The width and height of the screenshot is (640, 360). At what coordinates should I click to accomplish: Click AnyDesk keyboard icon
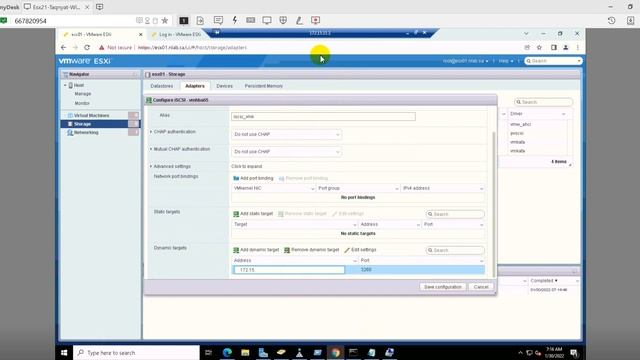pyautogui.click(x=251, y=20)
